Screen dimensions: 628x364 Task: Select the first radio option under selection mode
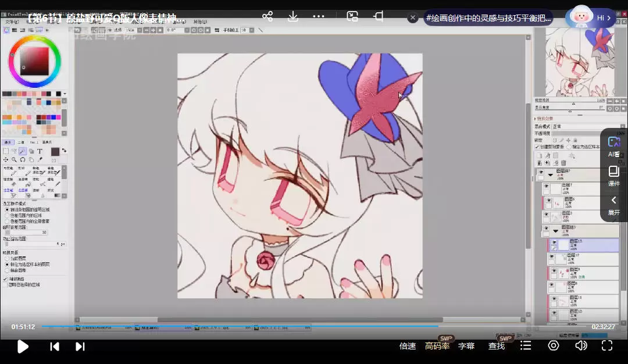[7, 209]
